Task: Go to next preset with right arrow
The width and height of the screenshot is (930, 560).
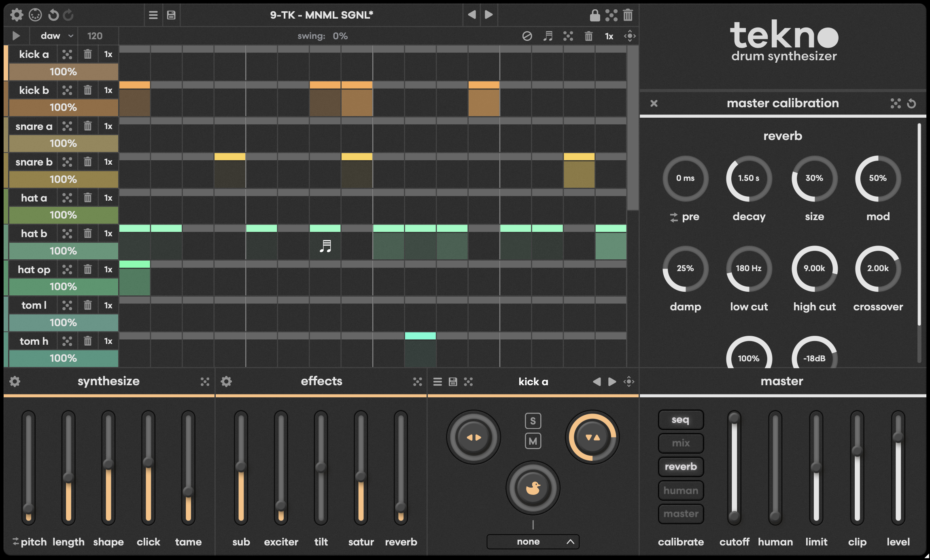Action: pyautogui.click(x=489, y=15)
